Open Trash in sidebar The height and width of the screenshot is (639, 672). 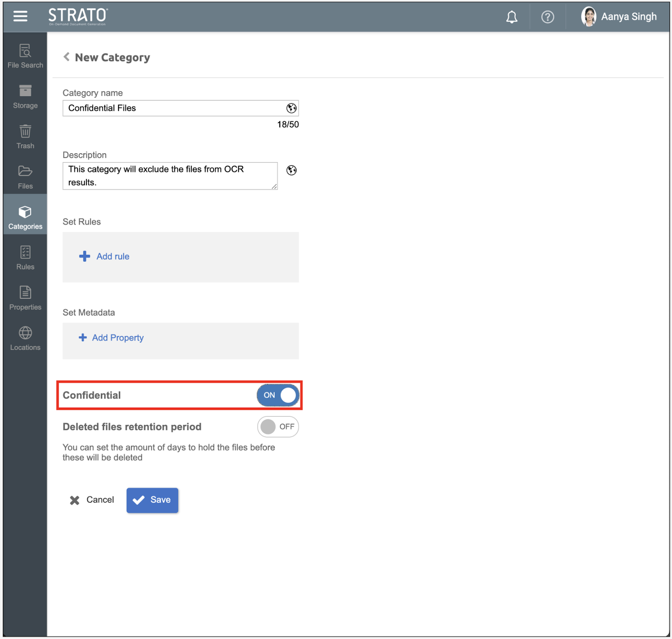[x=25, y=137]
